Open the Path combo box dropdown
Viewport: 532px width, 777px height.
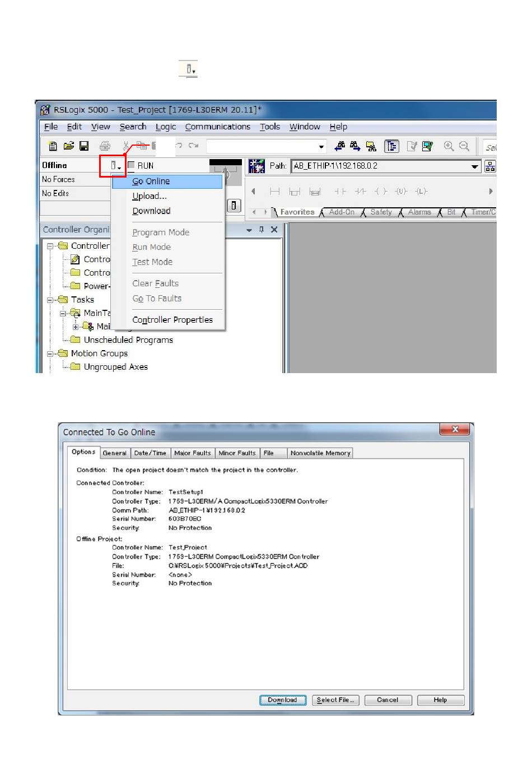pyautogui.click(x=475, y=166)
